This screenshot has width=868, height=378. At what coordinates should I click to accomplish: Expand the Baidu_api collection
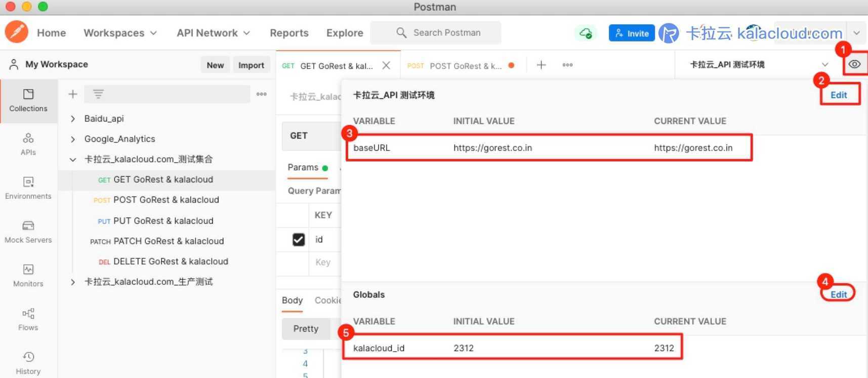73,119
